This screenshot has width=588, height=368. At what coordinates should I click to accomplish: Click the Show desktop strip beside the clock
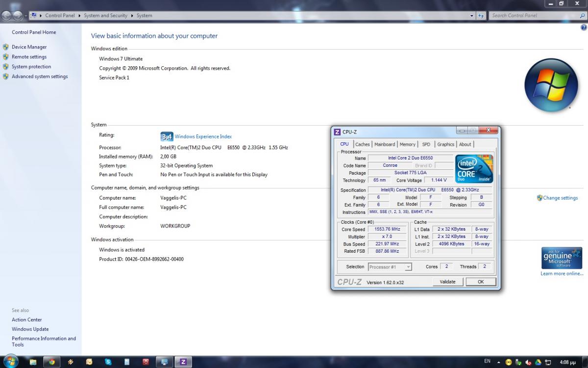[x=586, y=362]
